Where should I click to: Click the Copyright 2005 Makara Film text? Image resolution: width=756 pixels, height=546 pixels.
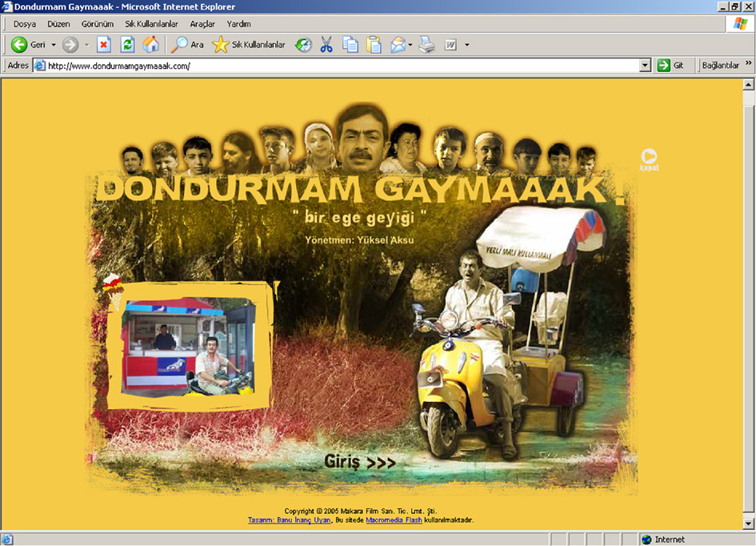tap(361, 511)
